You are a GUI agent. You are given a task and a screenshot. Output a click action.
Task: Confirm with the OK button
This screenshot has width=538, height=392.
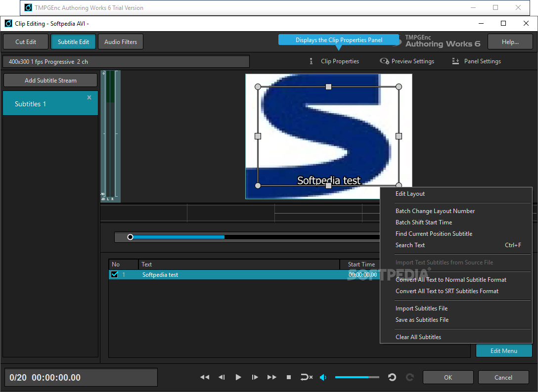[448, 377]
